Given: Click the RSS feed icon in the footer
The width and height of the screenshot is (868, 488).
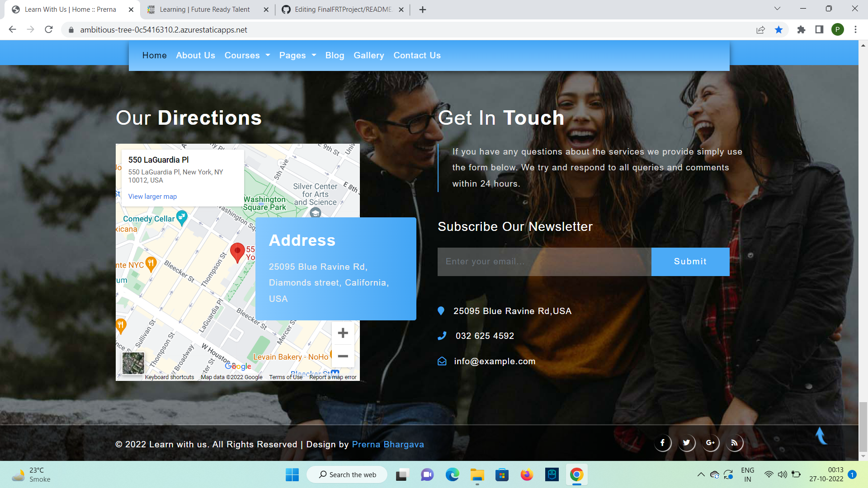Looking at the screenshot, I should coord(735,443).
